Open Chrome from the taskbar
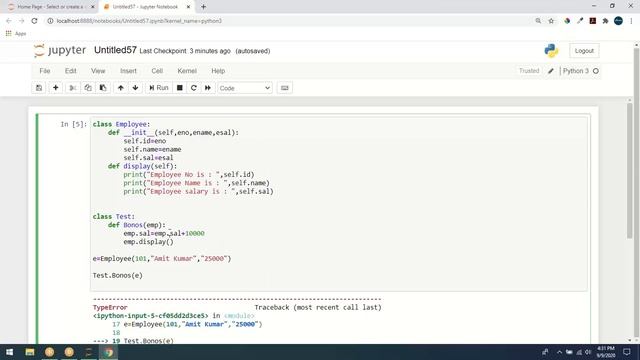This screenshot has width=640, height=360. [x=109, y=352]
